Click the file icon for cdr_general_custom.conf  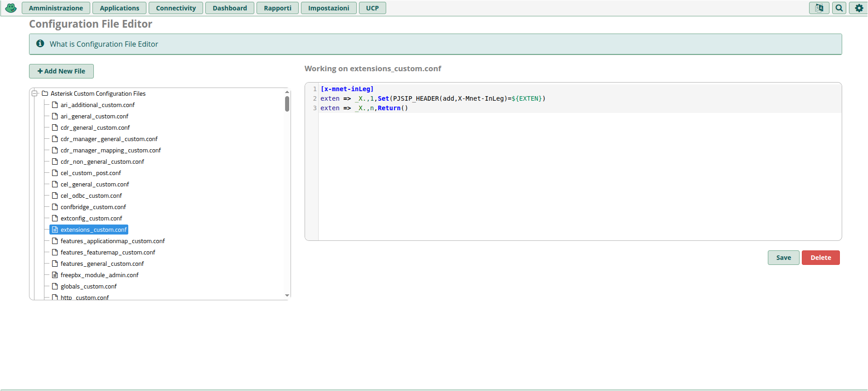pos(55,127)
